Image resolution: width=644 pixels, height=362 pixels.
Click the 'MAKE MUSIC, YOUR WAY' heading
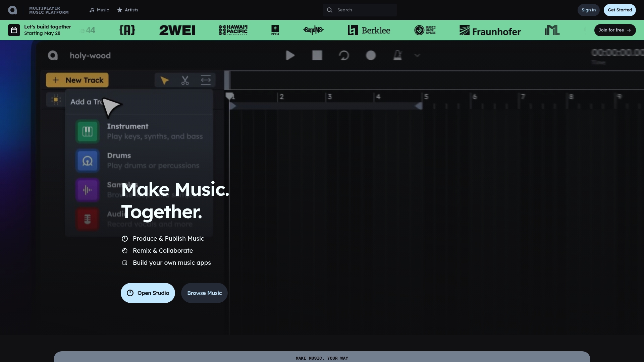(x=322, y=358)
